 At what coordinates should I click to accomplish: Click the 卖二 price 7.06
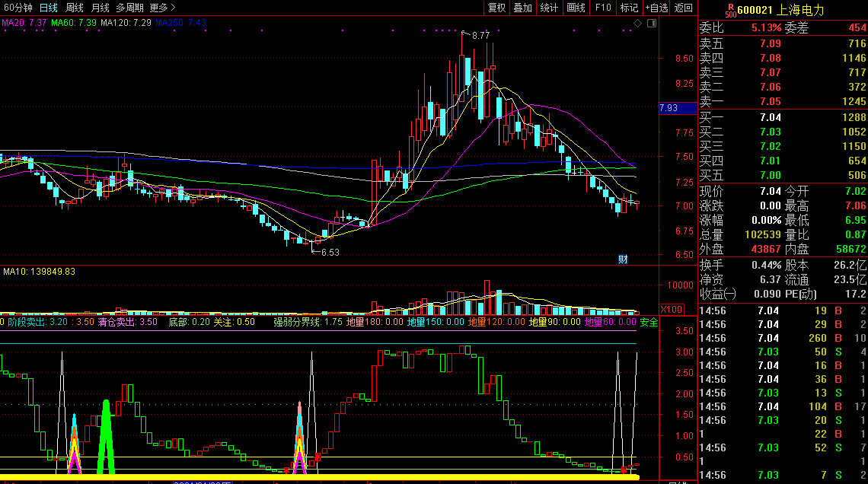pos(771,87)
